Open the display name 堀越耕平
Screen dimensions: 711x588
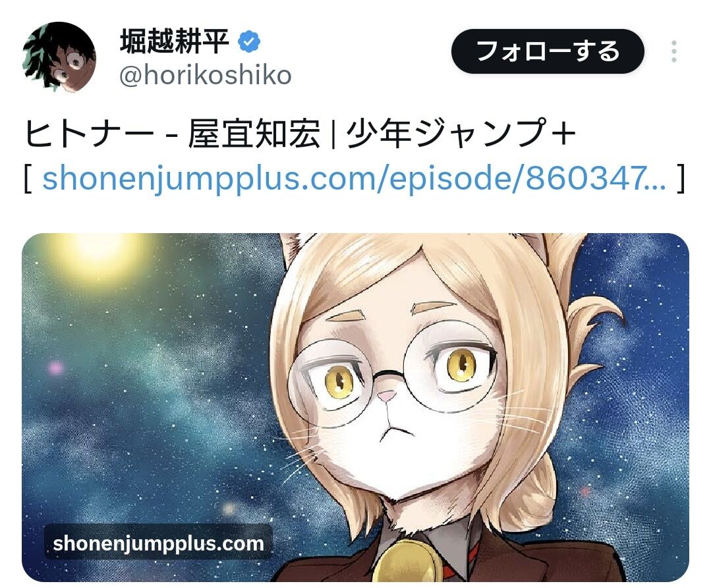tap(175, 41)
